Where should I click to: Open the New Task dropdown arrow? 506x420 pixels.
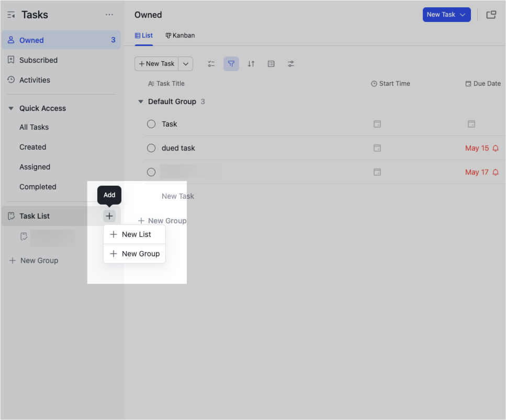tap(460, 15)
